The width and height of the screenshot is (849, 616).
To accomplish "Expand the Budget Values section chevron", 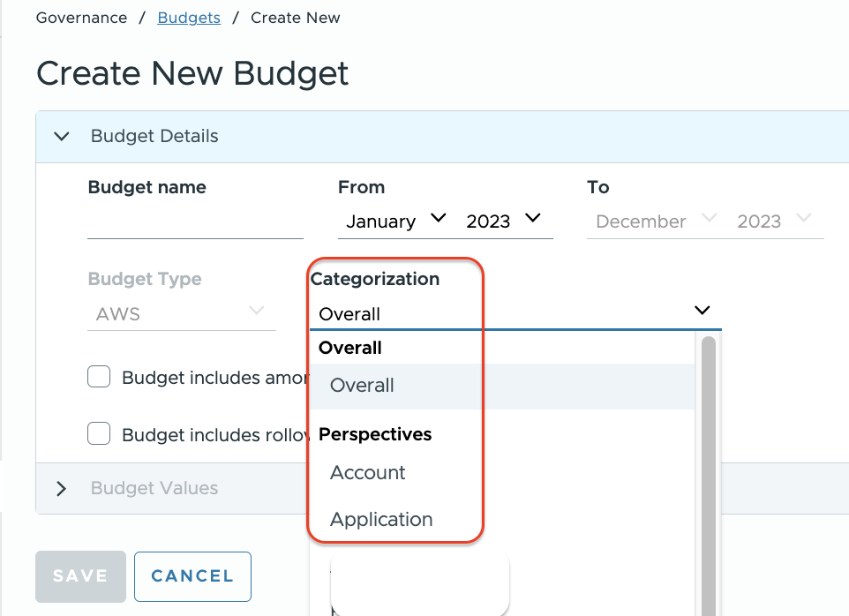I will (x=61, y=489).
